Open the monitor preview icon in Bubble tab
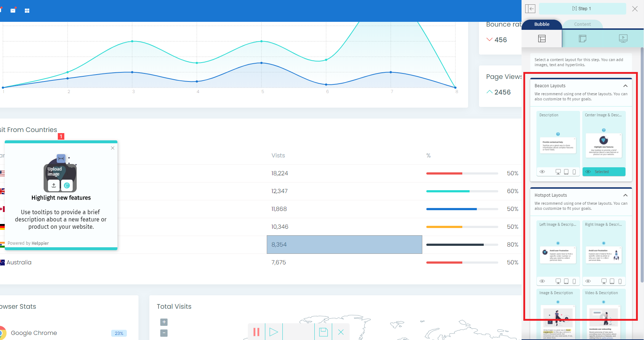This screenshot has width=644, height=340. 623,39
